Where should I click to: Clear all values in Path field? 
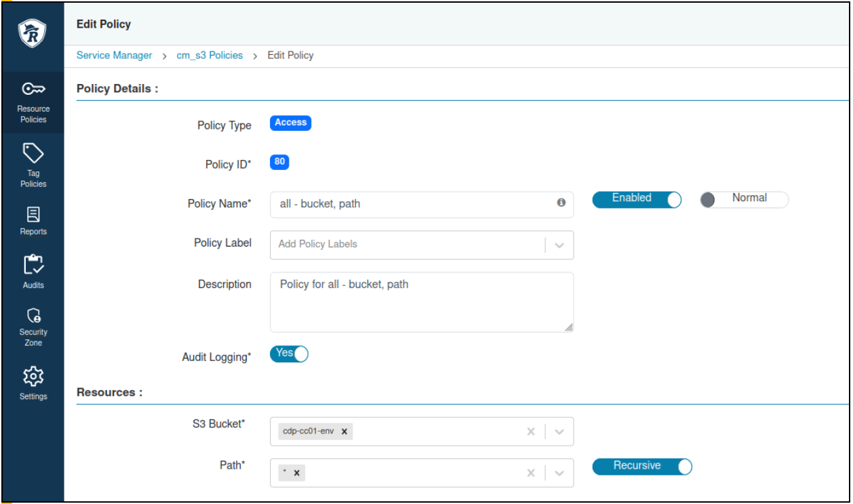pyautogui.click(x=531, y=473)
